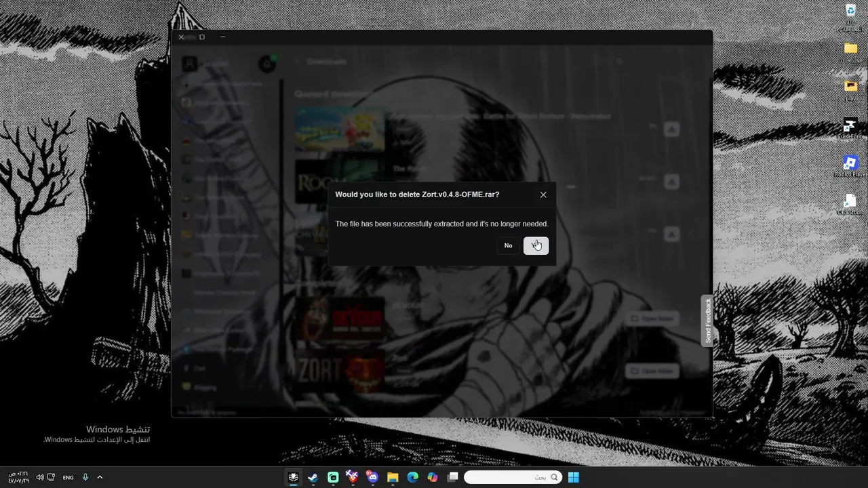Confirm deletion with the Yes button

click(536, 245)
